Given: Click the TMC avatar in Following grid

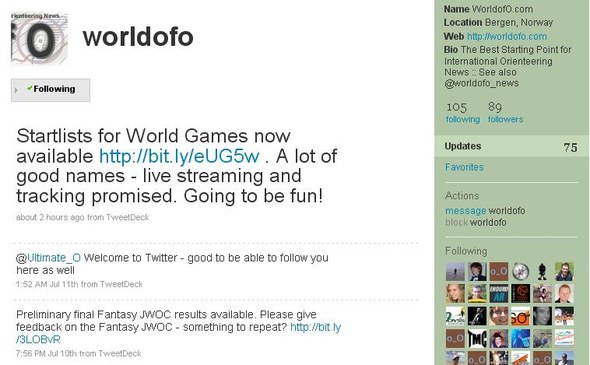Looking at the screenshot, I should tap(477, 338).
